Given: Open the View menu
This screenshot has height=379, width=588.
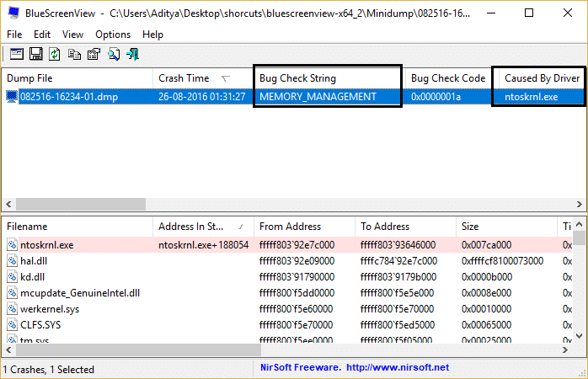Looking at the screenshot, I should (x=72, y=35).
